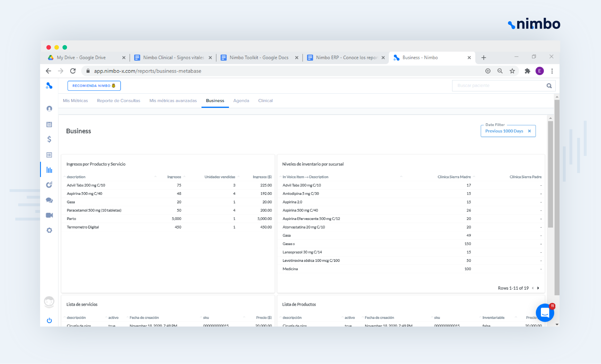Viewport: 601px width, 364px height.
Task: Open the bar chart reports sidebar icon
Action: (x=49, y=170)
